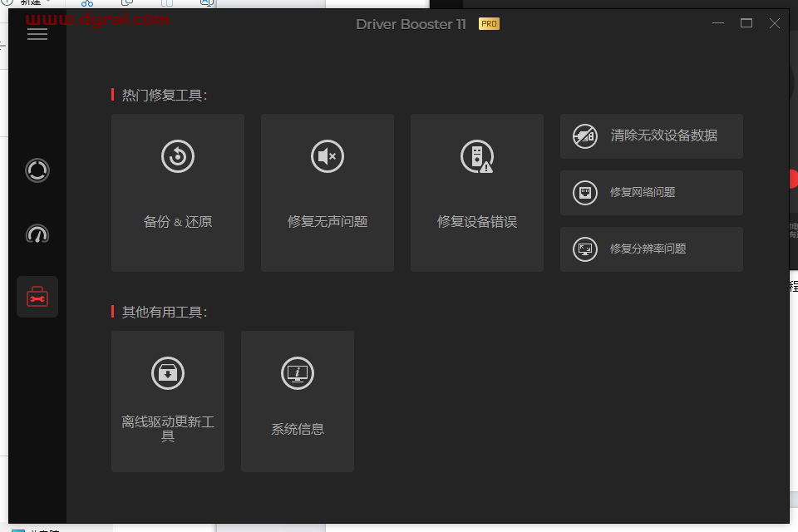Open the driver scan page icon
798x532 pixels.
coord(37,170)
